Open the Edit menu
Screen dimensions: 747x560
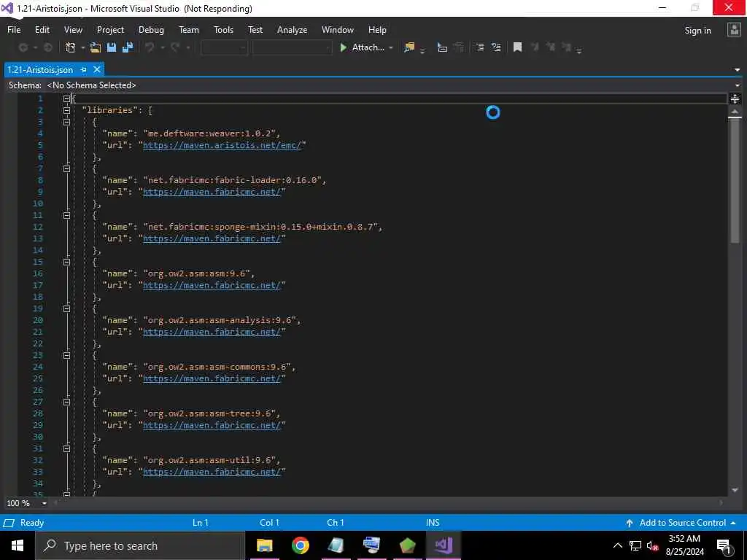click(x=42, y=29)
